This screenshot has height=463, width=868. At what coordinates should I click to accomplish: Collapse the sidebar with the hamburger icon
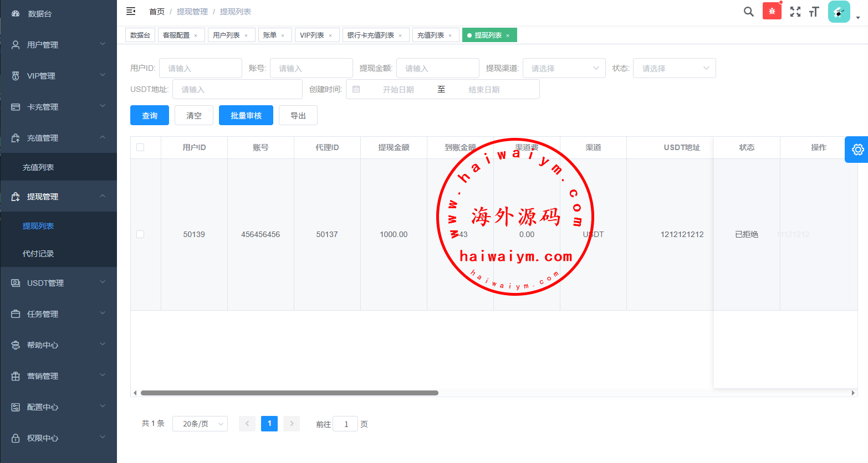[131, 11]
